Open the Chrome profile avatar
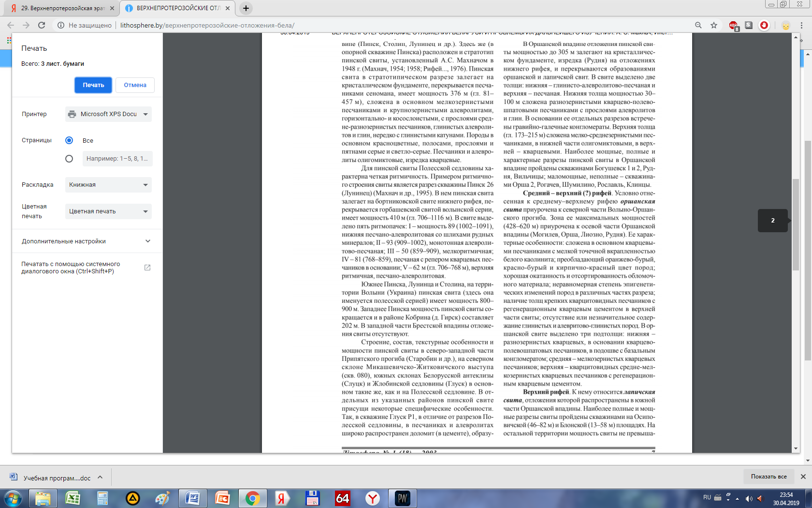 point(786,25)
